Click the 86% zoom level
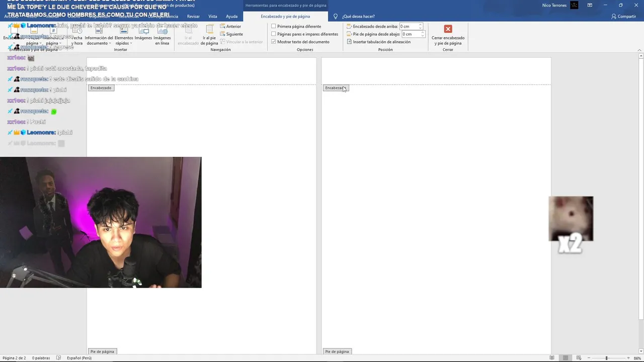Screen dimensions: 644x362 [x=637, y=358]
